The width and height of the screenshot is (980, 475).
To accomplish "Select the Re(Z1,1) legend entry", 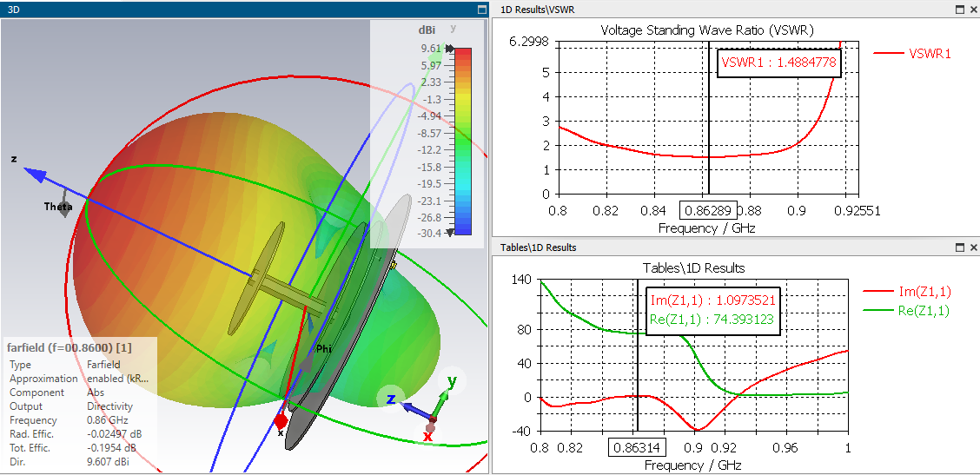I will click(x=906, y=311).
